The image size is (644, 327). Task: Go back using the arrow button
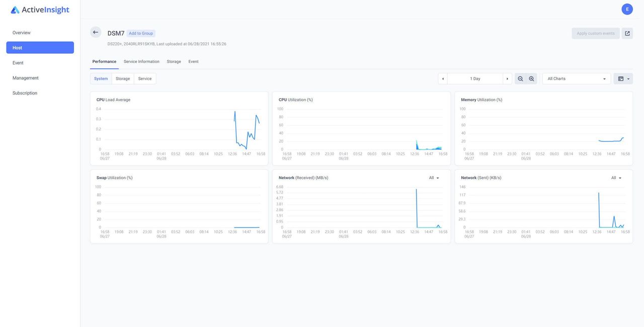[x=96, y=32]
